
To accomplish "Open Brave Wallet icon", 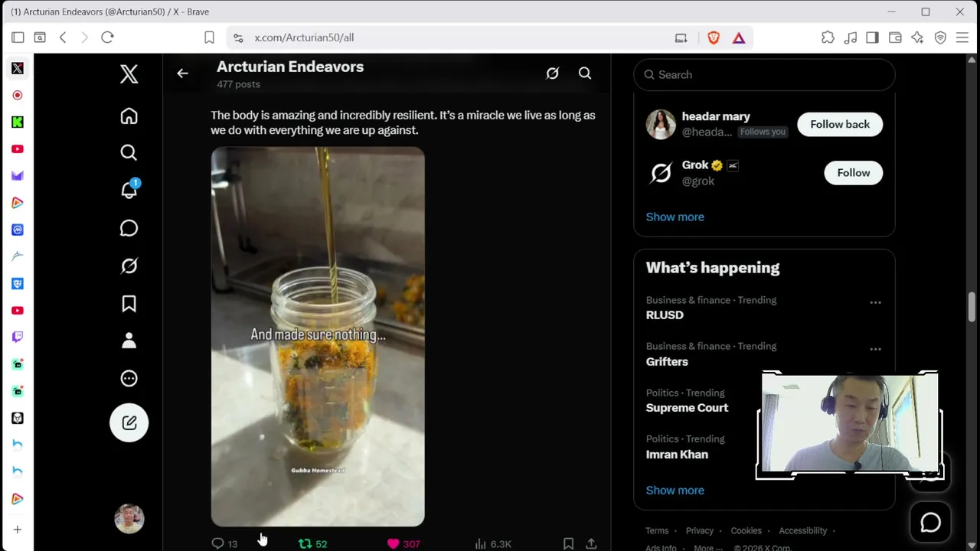I will coord(895,37).
